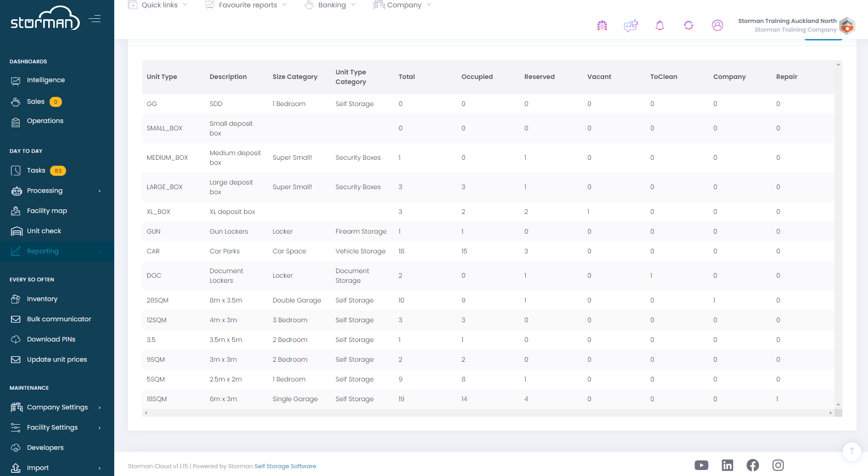Open the Favourite reports dropdown
868x476 pixels.
point(246,5)
